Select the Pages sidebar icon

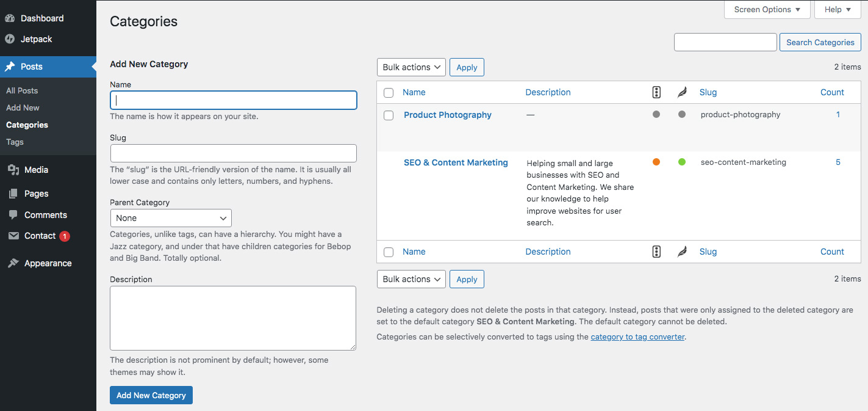tap(13, 193)
